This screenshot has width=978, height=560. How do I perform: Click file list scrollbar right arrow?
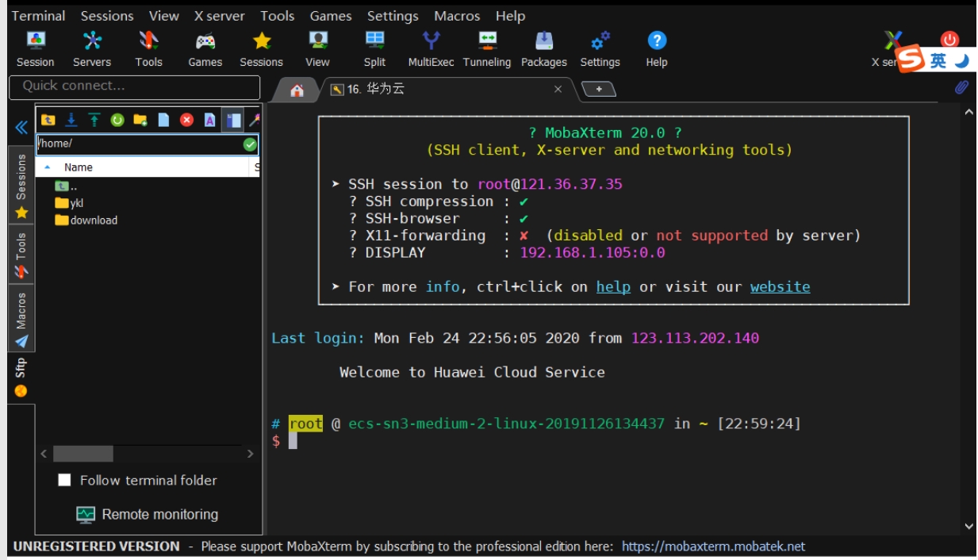[251, 454]
